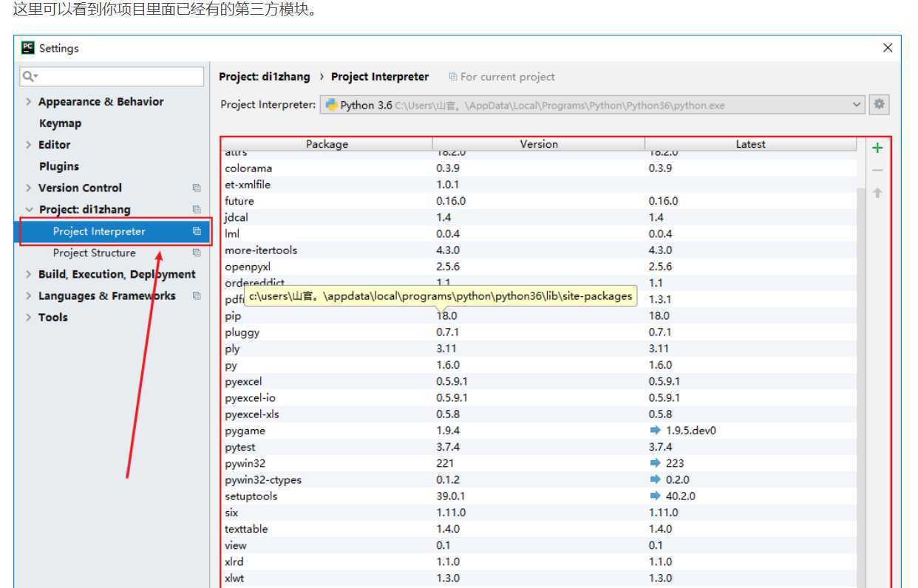
Task: Select Keymap in the settings tree
Action: point(60,123)
